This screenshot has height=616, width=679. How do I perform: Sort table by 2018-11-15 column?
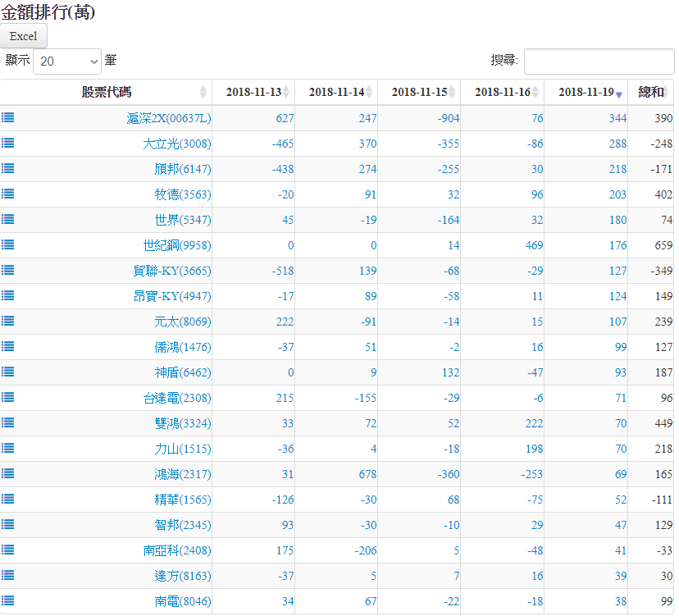coord(419,93)
